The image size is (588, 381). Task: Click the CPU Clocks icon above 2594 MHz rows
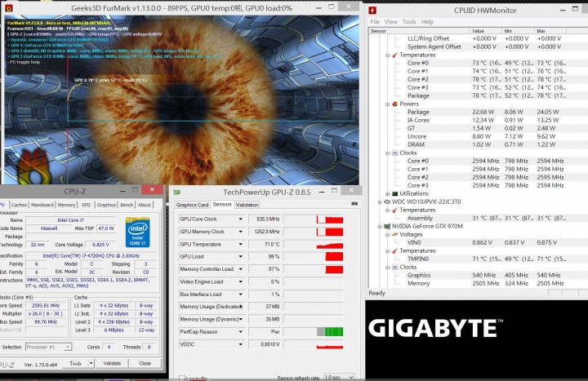coord(395,153)
